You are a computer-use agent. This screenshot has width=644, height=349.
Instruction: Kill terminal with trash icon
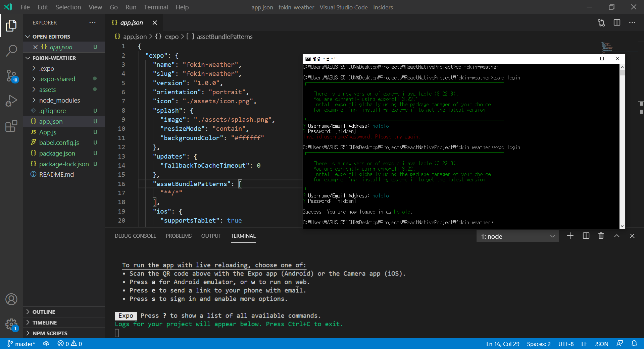coord(601,236)
